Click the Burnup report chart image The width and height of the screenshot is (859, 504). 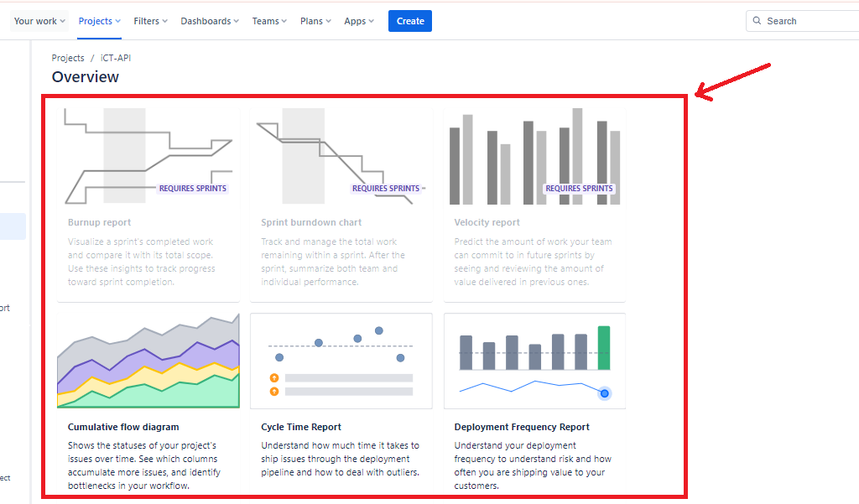tap(148, 156)
